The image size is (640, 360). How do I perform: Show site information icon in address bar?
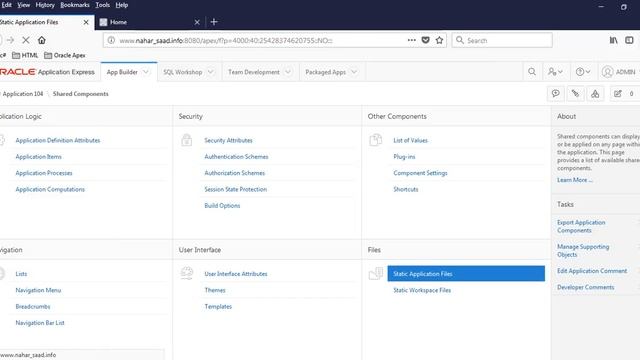[x=111, y=40]
